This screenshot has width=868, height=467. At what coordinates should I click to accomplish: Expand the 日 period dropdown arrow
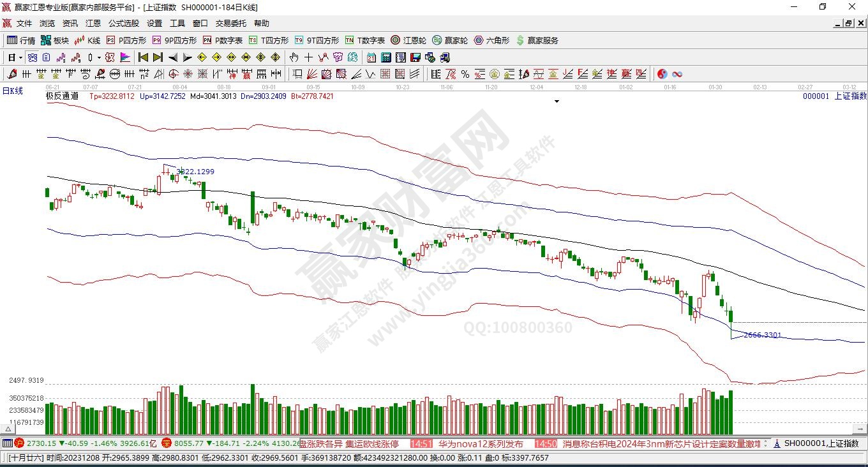pyautogui.click(x=20, y=57)
